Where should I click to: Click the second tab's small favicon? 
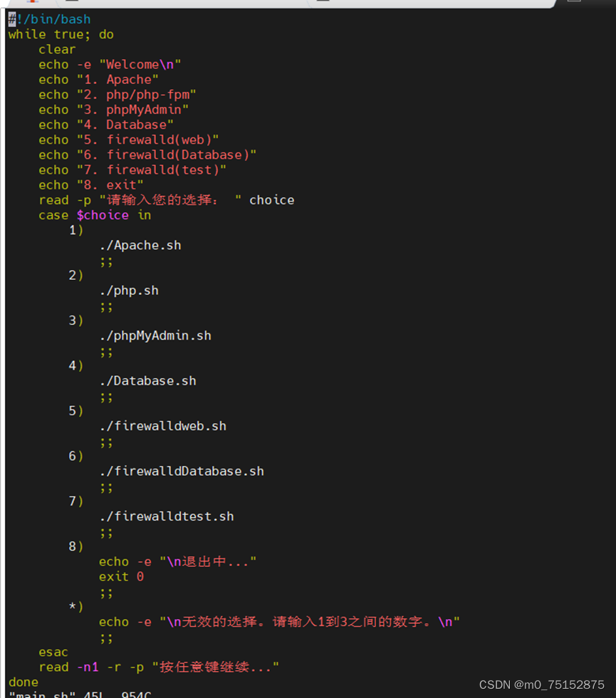pyautogui.click(x=71, y=3)
